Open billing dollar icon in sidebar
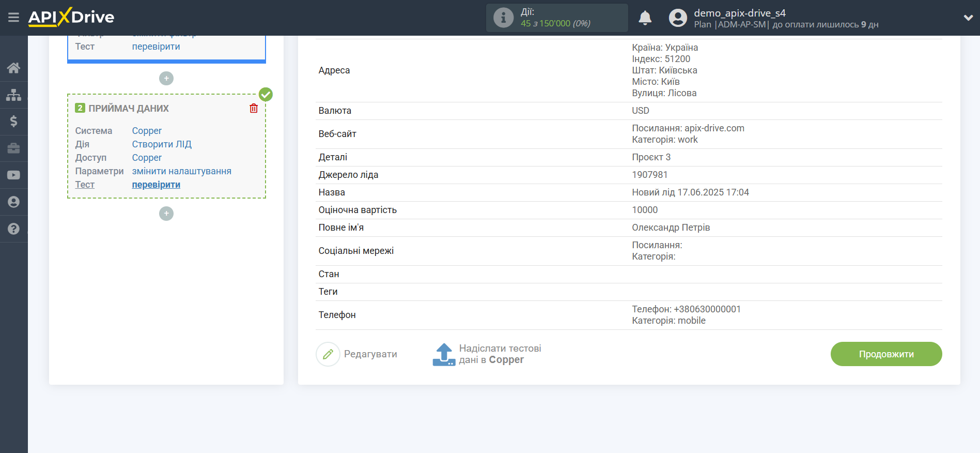Image resolution: width=980 pixels, height=453 pixels. (13, 122)
